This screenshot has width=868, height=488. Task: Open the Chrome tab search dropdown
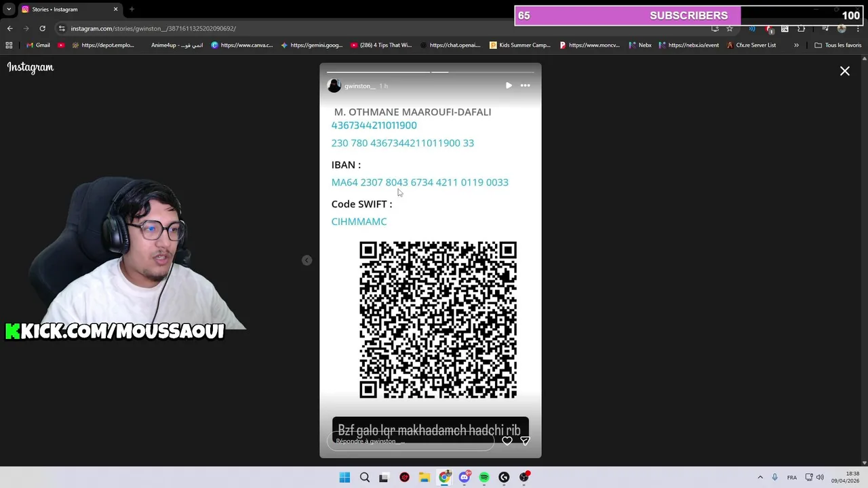[x=9, y=9]
